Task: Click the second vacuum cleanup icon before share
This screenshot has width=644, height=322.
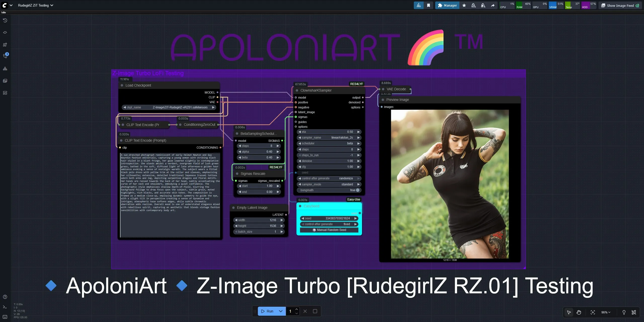Action: point(483,5)
